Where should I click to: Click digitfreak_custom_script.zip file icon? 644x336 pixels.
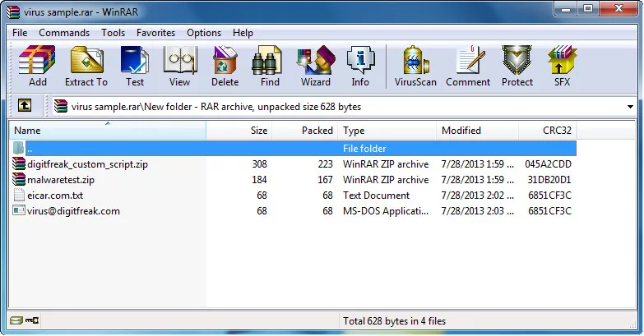(18, 163)
